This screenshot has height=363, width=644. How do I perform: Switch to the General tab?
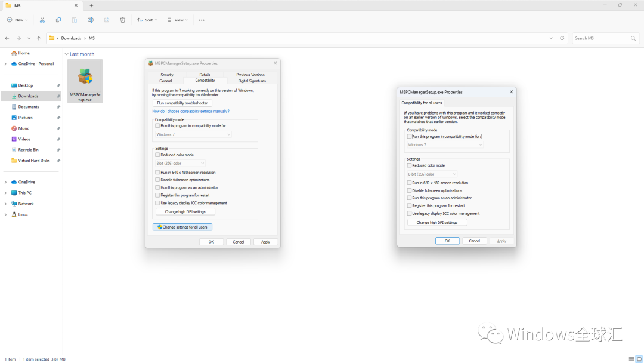point(166,81)
